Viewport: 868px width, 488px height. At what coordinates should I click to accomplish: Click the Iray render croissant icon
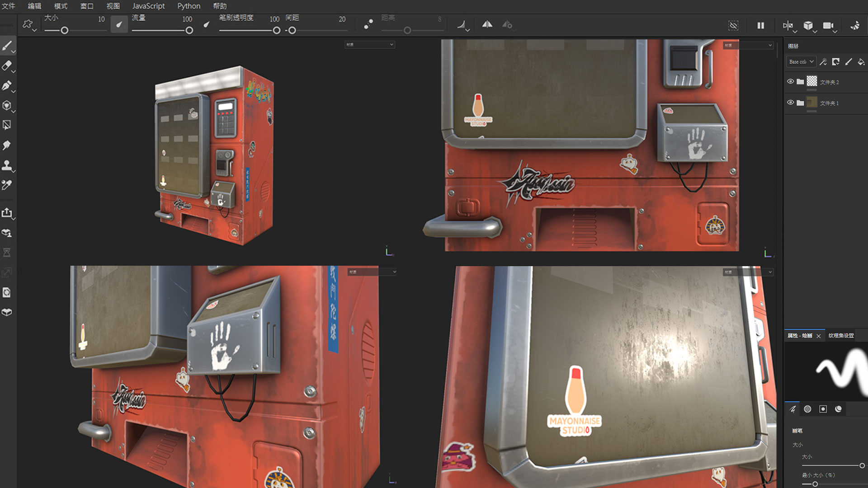pyautogui.click(x=855, y=26)
